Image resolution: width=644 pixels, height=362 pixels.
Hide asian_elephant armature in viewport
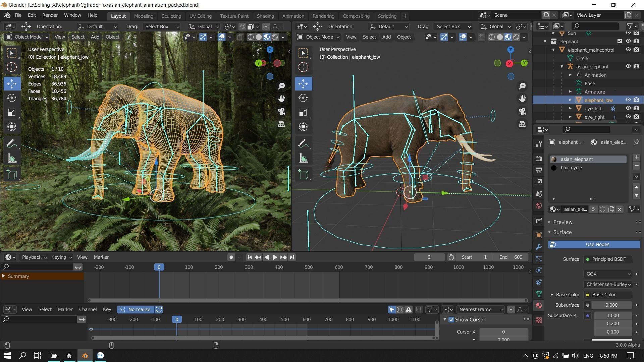tap(628, 66)
